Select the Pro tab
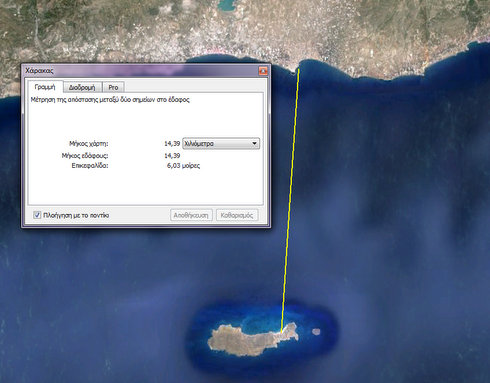The height and width of the screenshot is (383, 490). pos(113,87)
